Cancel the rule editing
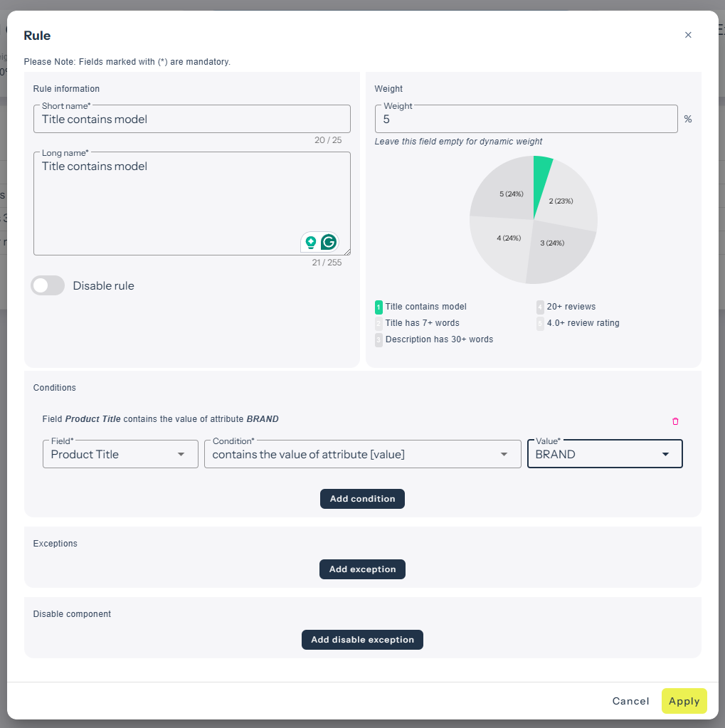 point(630,701)
